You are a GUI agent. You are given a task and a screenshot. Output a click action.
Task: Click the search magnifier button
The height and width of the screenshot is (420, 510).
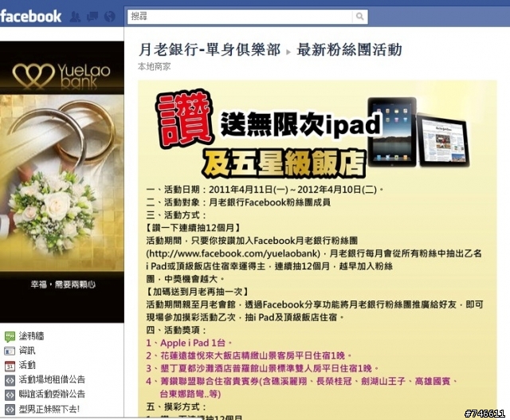click(359, 16)
